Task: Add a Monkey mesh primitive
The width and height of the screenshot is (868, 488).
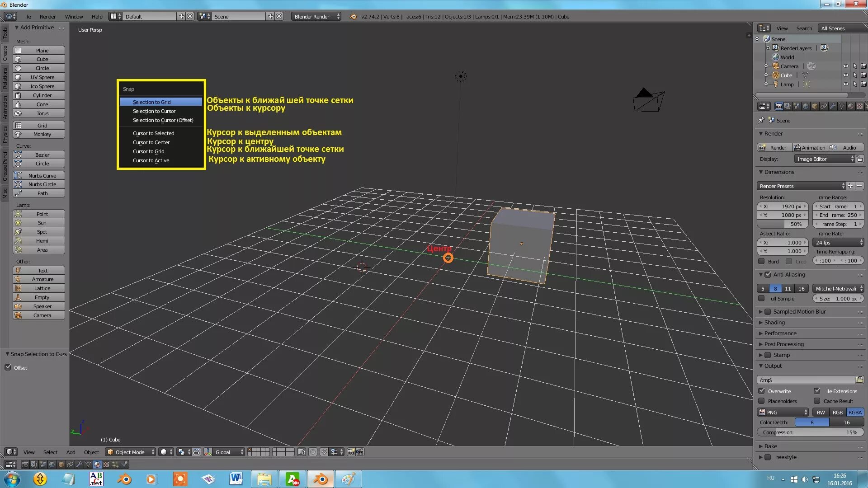Action: pyautogui.click(x=42, y=134)
